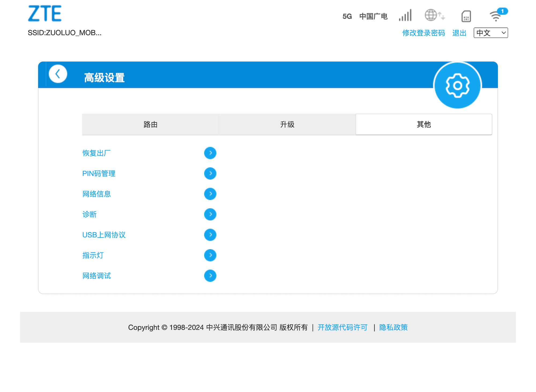536x392 pixels.
Task: Click the back arrow button
Action: click(x=58, y=74)
